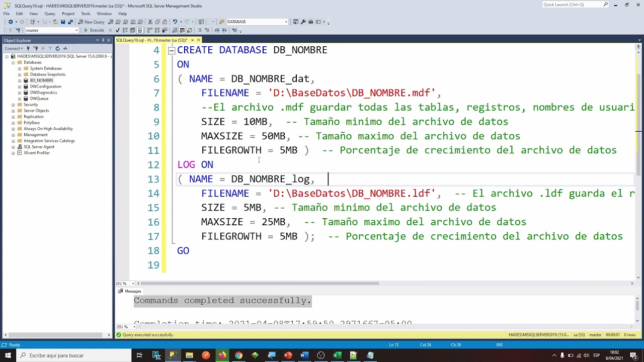
Task: Open the Find combo box showing DATABASE
Action: coord(257,22)
